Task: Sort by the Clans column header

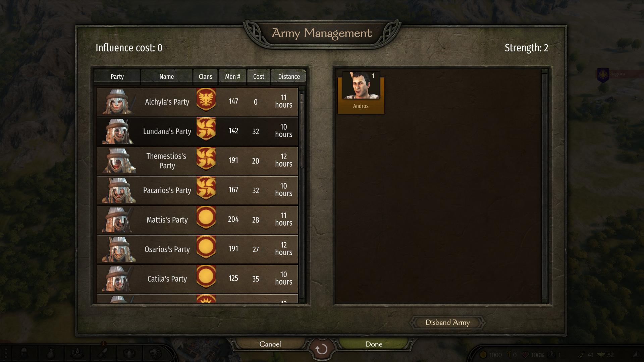Action: click(205, 76)
